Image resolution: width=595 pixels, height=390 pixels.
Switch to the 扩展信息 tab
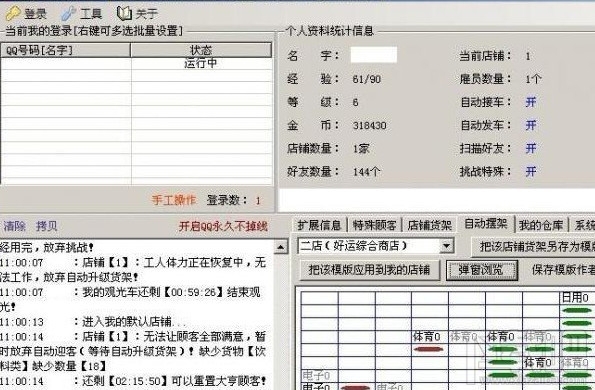coord(319,225)
